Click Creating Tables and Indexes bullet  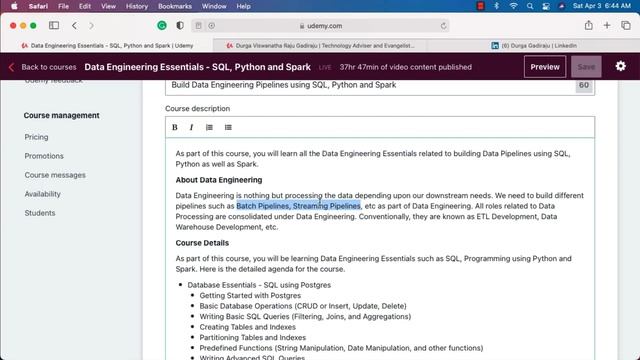pyautogui.click(x=247, y=327)
